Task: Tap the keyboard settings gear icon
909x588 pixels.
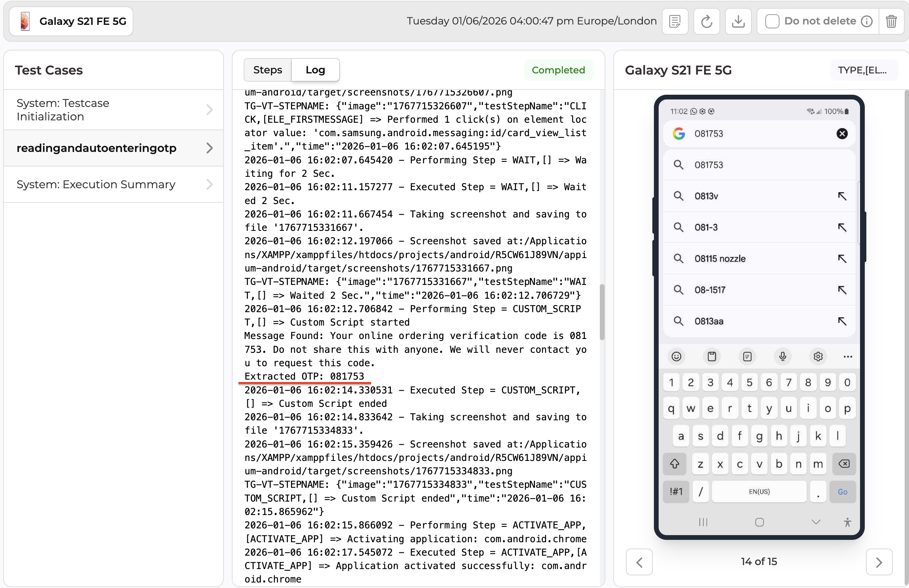Action: (818, 356)
